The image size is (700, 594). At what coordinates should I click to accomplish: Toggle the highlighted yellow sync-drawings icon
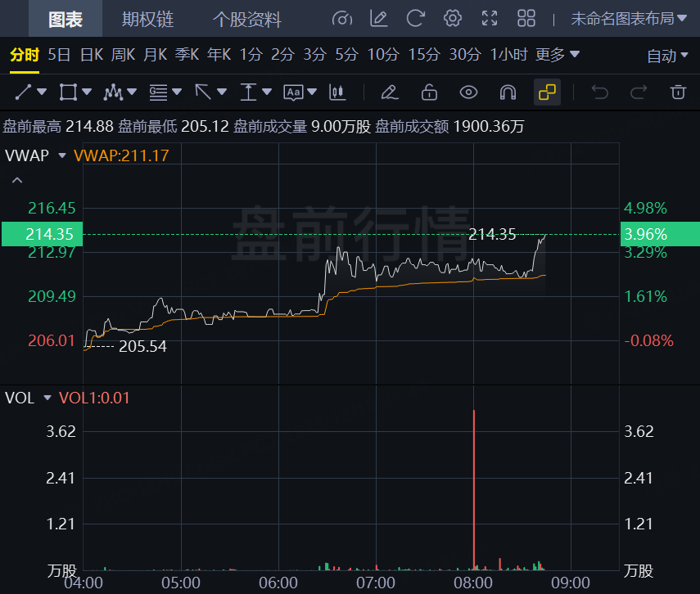pos(548,92)
